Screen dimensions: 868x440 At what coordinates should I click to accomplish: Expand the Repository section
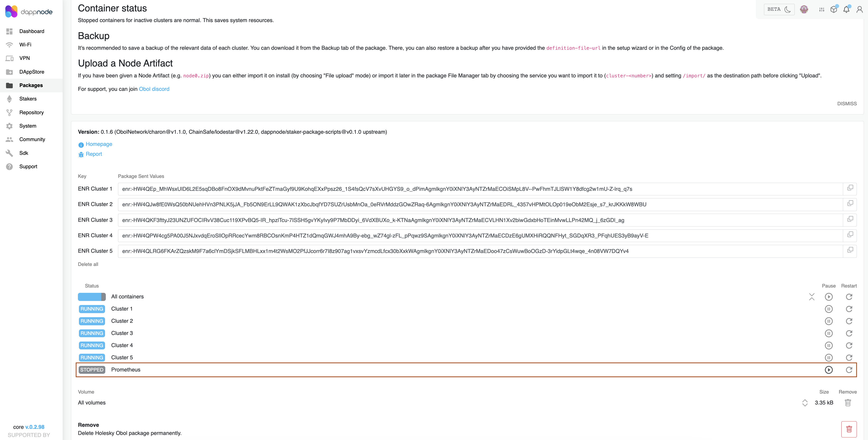tap(31, 112)
